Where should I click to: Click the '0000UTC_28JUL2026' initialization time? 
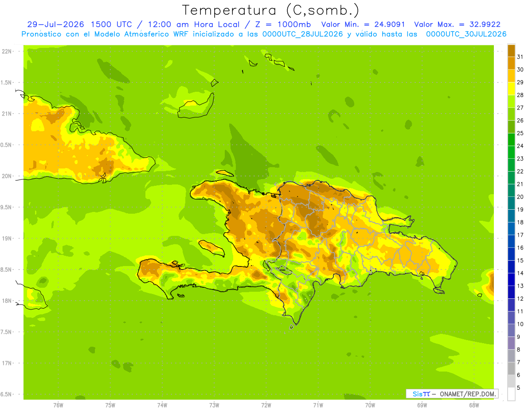(x=303, y=34)
